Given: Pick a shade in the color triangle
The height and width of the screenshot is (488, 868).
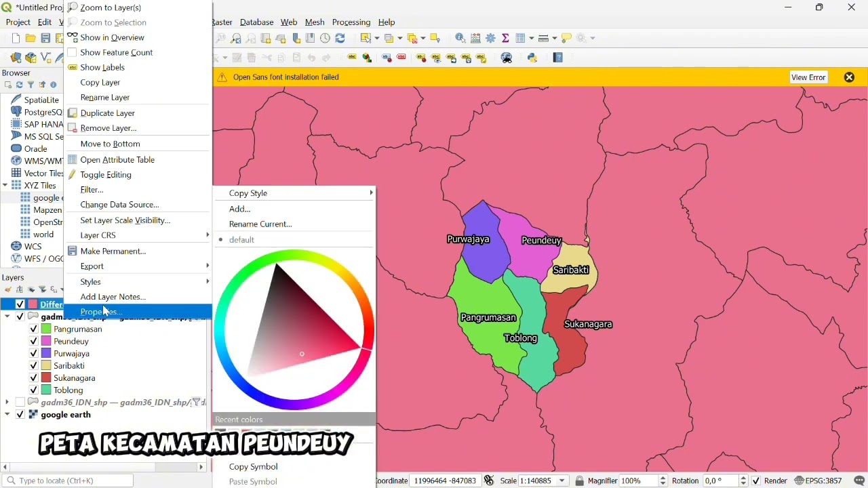Looking at the screenshot, I should (x=302, y=332).
